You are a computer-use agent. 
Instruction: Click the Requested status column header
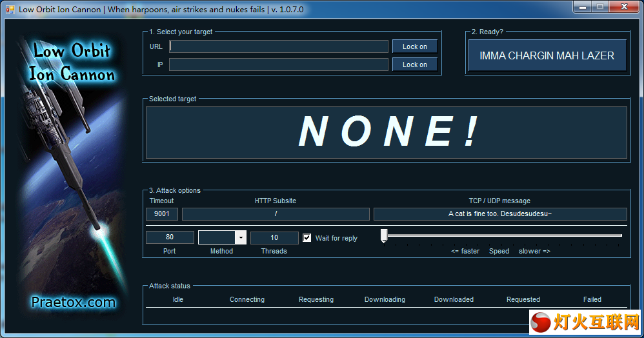523,299
